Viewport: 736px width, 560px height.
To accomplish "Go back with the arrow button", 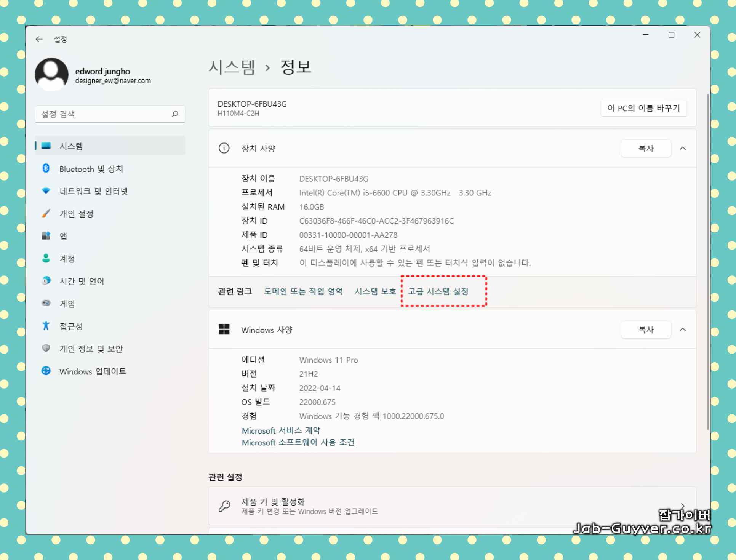I will tap(39, 39).
